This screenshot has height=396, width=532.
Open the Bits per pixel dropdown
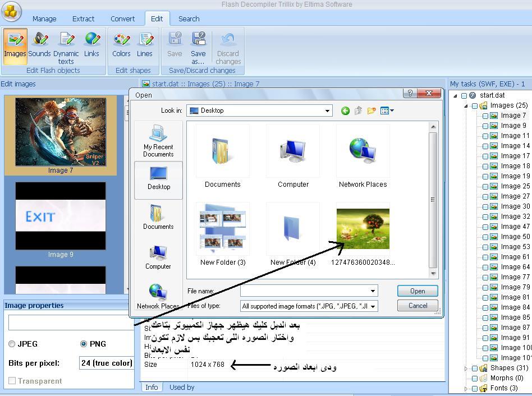click(x=107, y=363)
